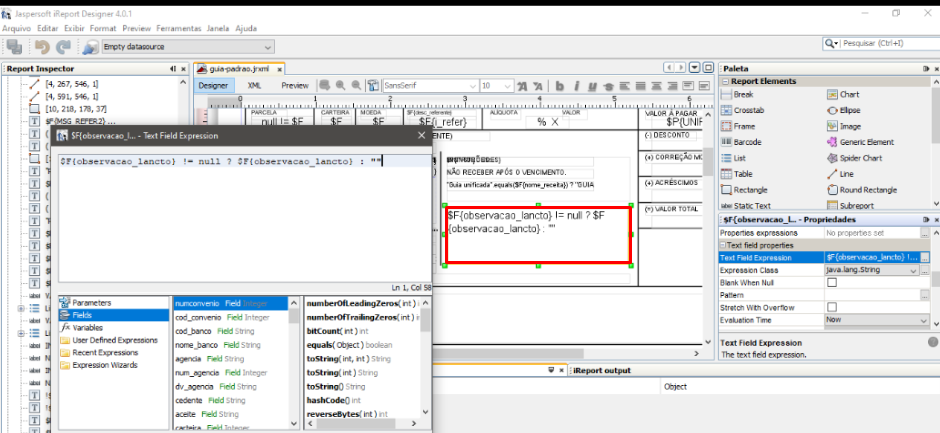
Task: Click the Preview view button
Action: click(x=294, y=86)
